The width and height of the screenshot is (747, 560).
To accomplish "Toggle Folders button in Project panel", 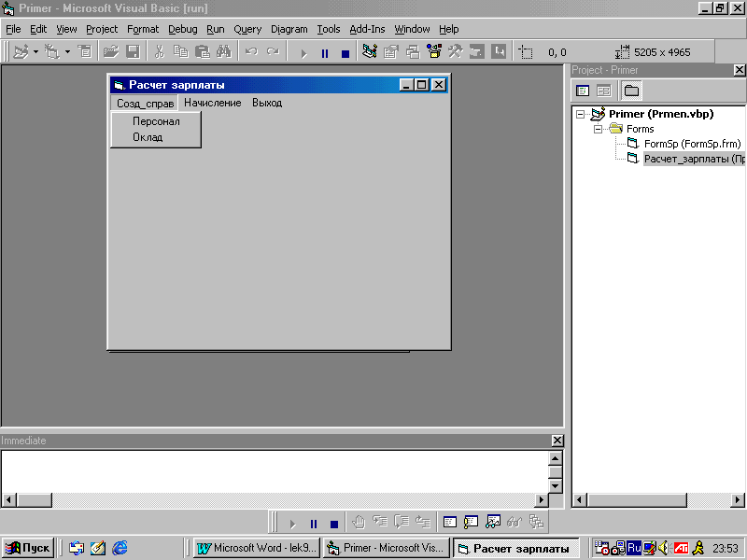I will [x=632, y=91].
